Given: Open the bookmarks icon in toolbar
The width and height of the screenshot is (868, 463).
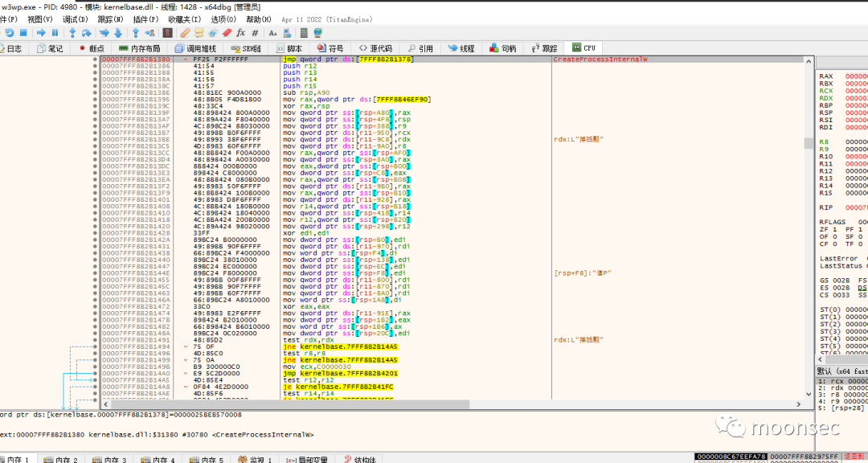Looking at the screenshot, I should [x=227, y=33].
